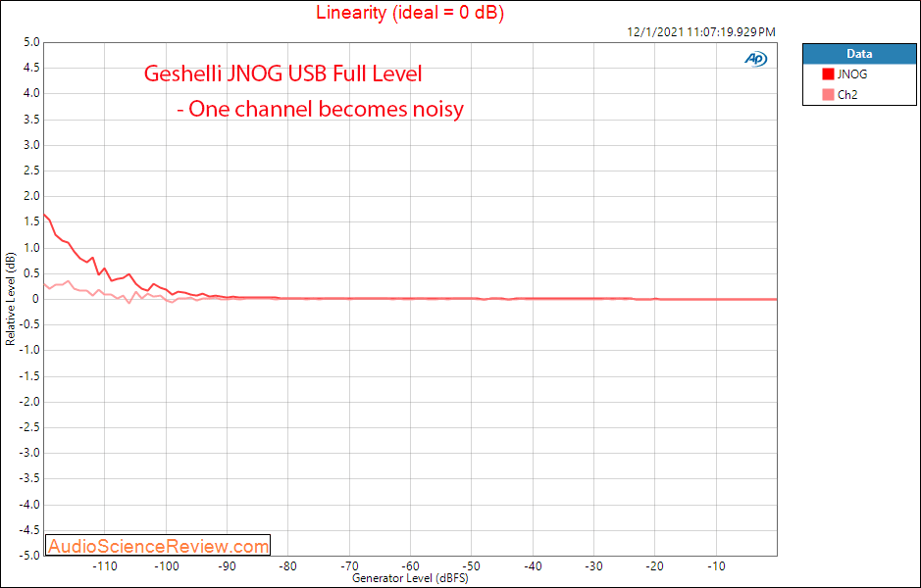Image resolution: width=921 pixels, height=588 pixels.
Task: Click the 2.0 y-axis tick label
Action: click(x=32, y=196)
